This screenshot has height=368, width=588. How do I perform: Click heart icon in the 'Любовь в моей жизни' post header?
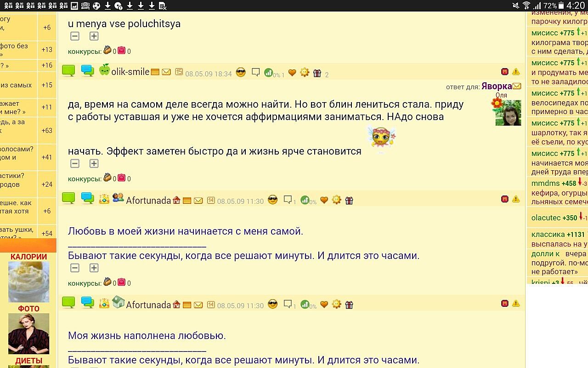tap(324, 200)
